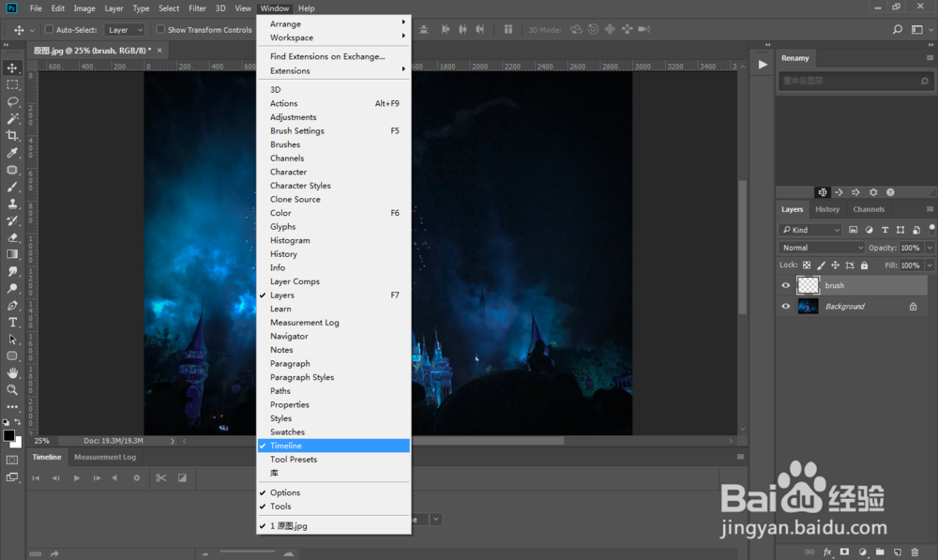Enable Auto-Select checkbox
The image size is (938, 560).
coord(49,29)
